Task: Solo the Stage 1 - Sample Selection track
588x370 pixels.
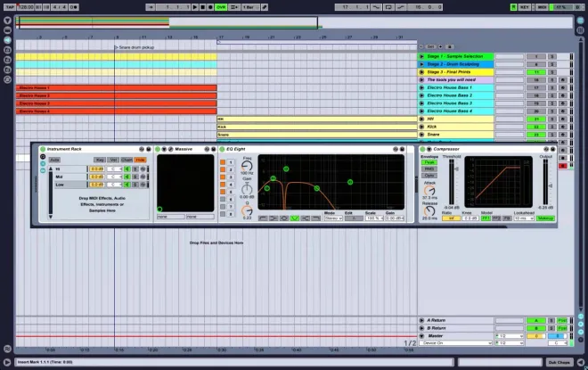Action: click(552, 57)
